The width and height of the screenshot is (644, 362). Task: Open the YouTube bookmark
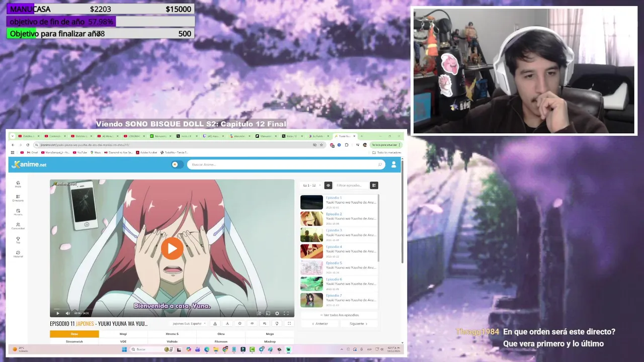(x=80, y=152)
